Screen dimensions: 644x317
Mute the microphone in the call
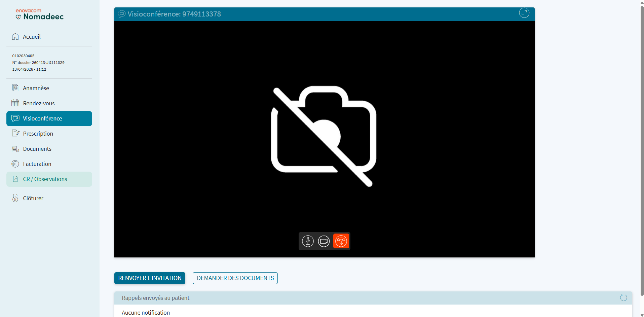[308, 241]
